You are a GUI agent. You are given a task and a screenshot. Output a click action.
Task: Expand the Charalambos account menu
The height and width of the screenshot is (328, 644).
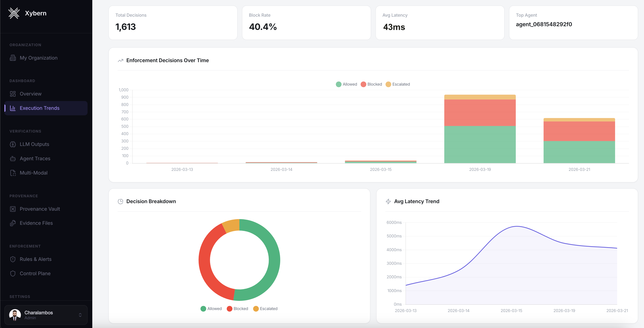[x=46, y=315]
